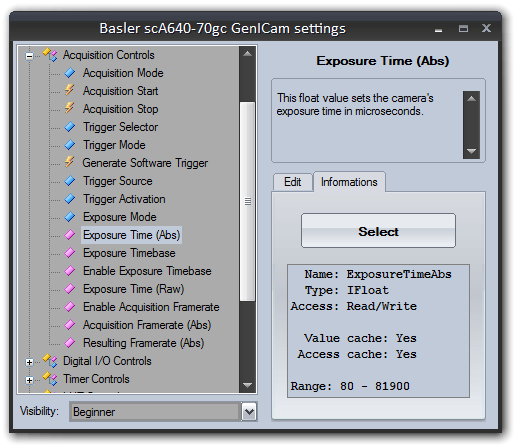Click the Access: Read/Write text
Viewport: 516px width, 446px height.
354,306
